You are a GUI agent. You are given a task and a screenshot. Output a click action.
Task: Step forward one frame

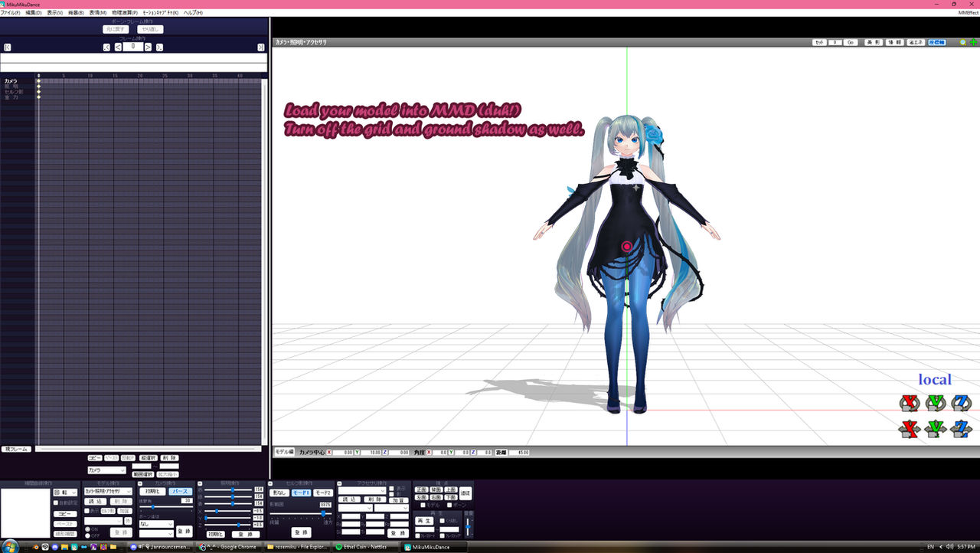(148, 47)
